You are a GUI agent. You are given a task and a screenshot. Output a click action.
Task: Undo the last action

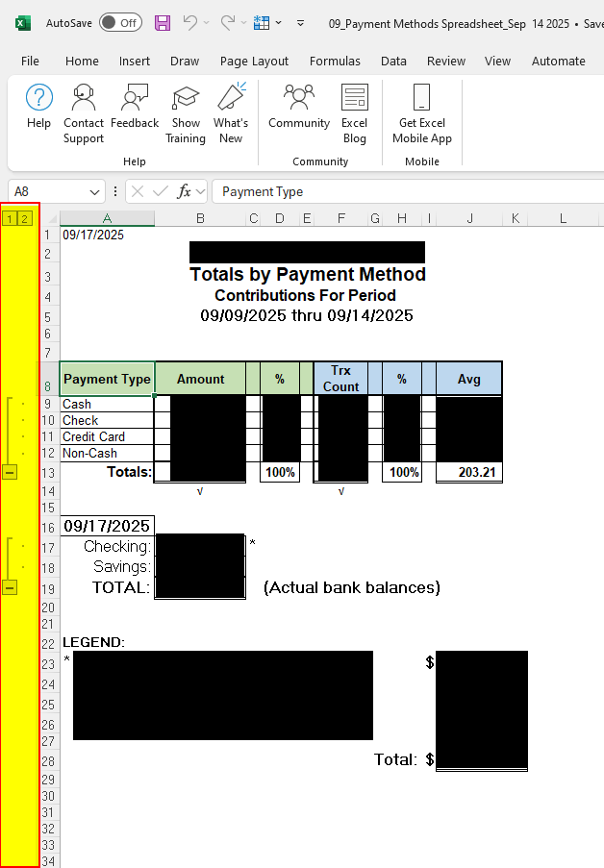(x=190, y=23)
